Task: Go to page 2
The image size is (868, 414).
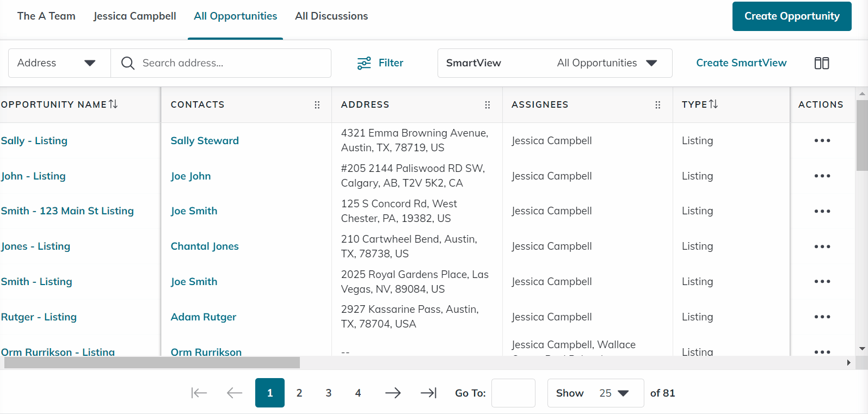Action: click(299, 393)
